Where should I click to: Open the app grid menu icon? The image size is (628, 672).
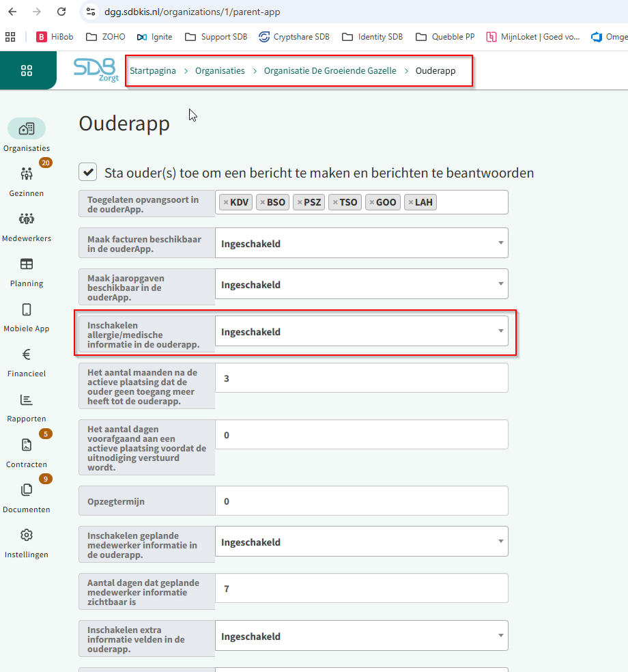tap(27, 71)
